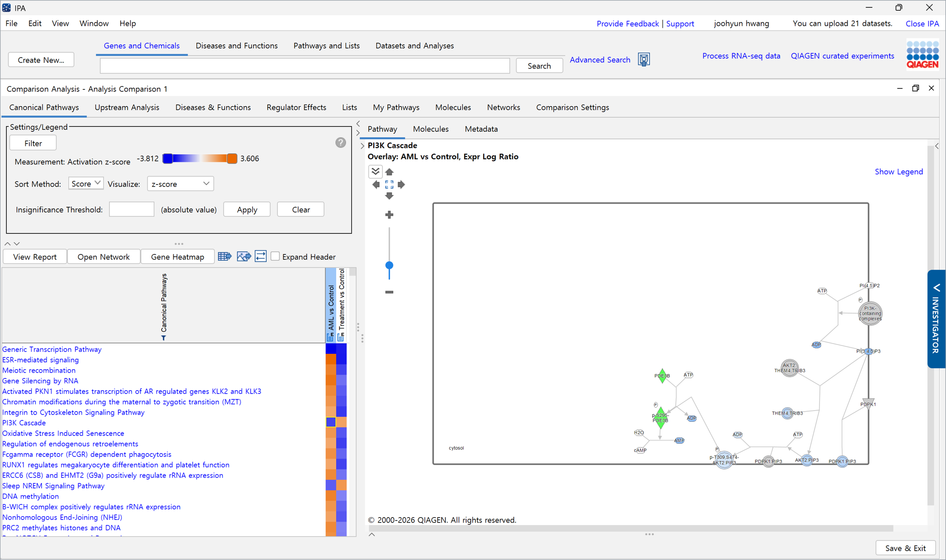946x560 pixels.
Task: Zoom out with the minus icon
Action: click(389, 292)
